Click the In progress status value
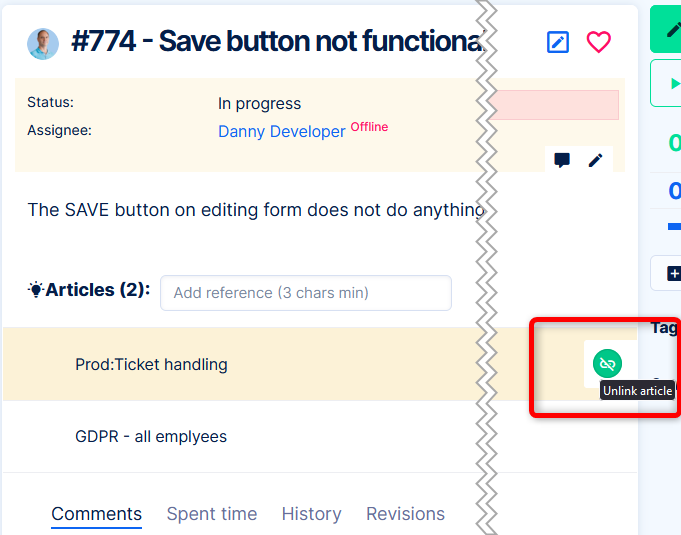 [x=259, y=104]
